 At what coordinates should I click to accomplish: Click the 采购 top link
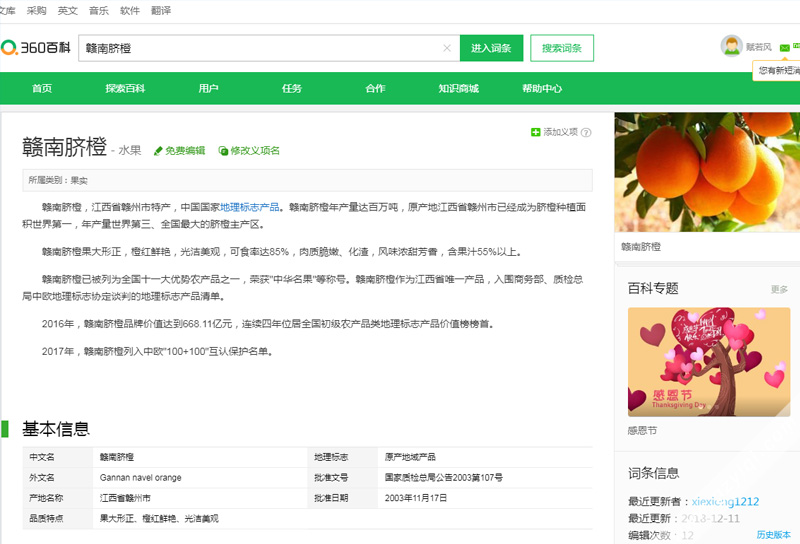(37, 11)
